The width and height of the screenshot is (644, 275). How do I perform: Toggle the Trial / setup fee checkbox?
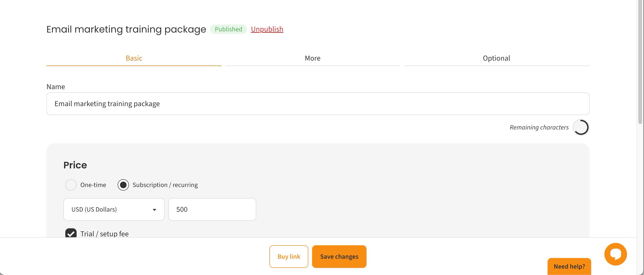(71, 233)
